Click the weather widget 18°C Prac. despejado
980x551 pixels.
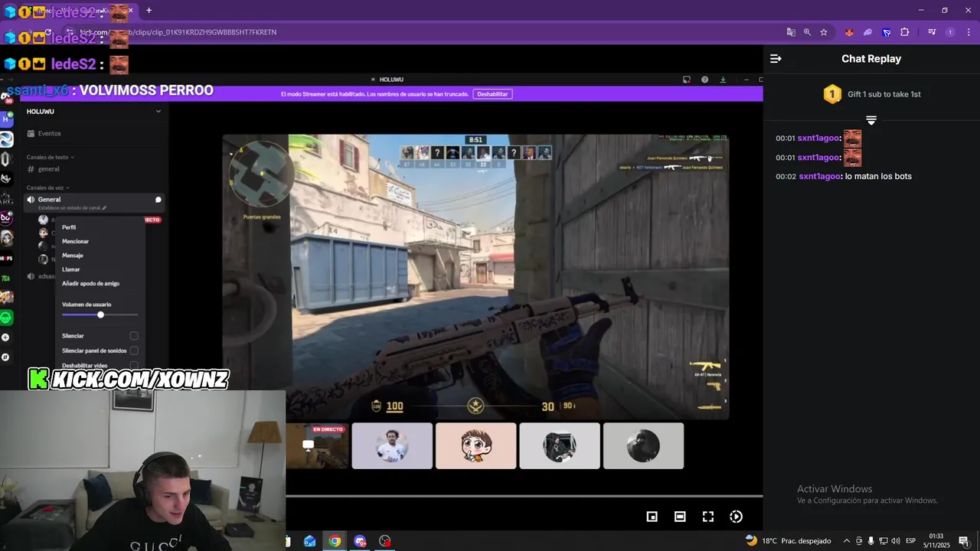click(788, 541)
